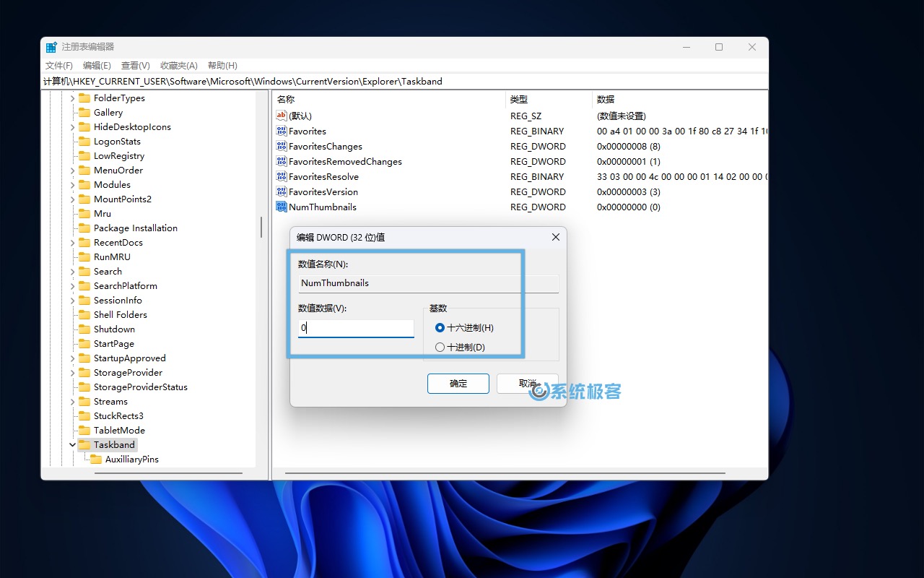Click the LogonStats folder icon
This screenshot has height=578, width=924.
(x=84, y=142)
